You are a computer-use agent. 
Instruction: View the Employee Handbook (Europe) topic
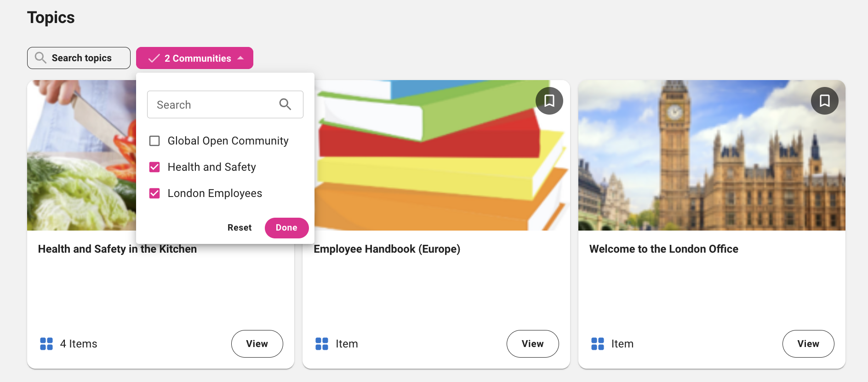(532, 344)
